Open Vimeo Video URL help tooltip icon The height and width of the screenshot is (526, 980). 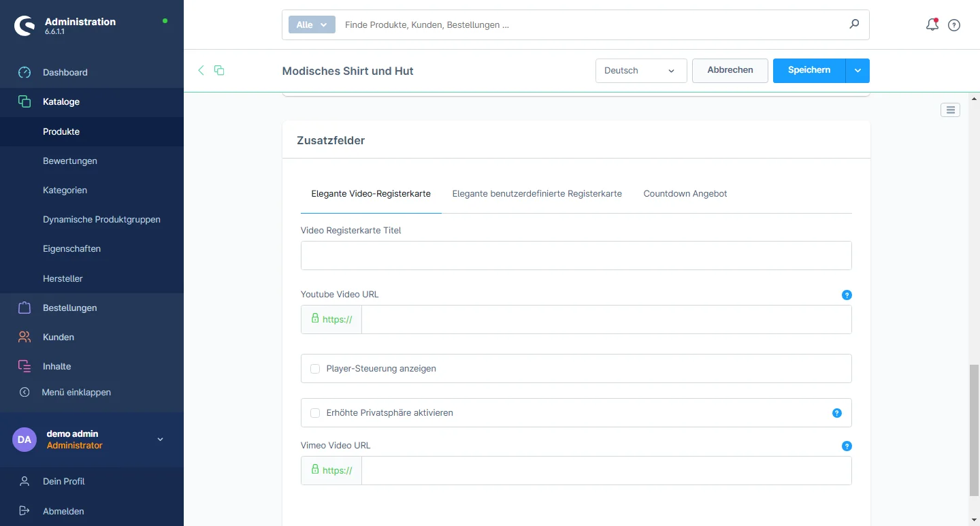[x=847, y=446]
